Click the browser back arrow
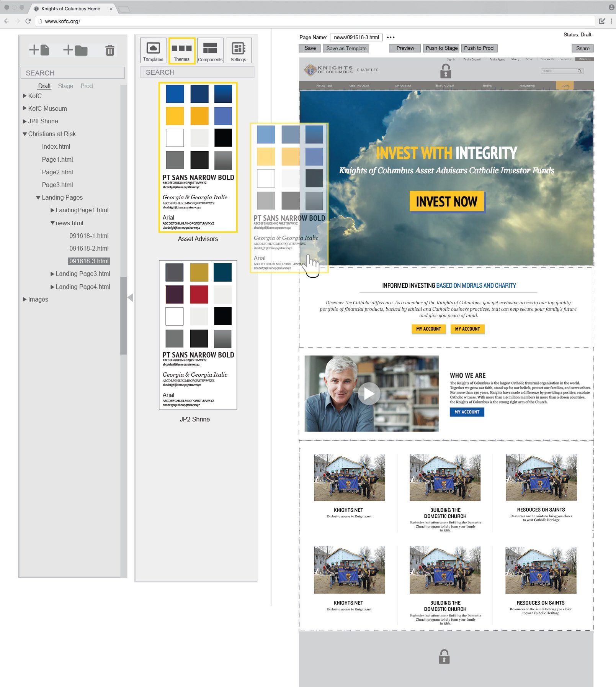Image resolution: width=616 pixels, height=687 pixels. click(7, 21)
